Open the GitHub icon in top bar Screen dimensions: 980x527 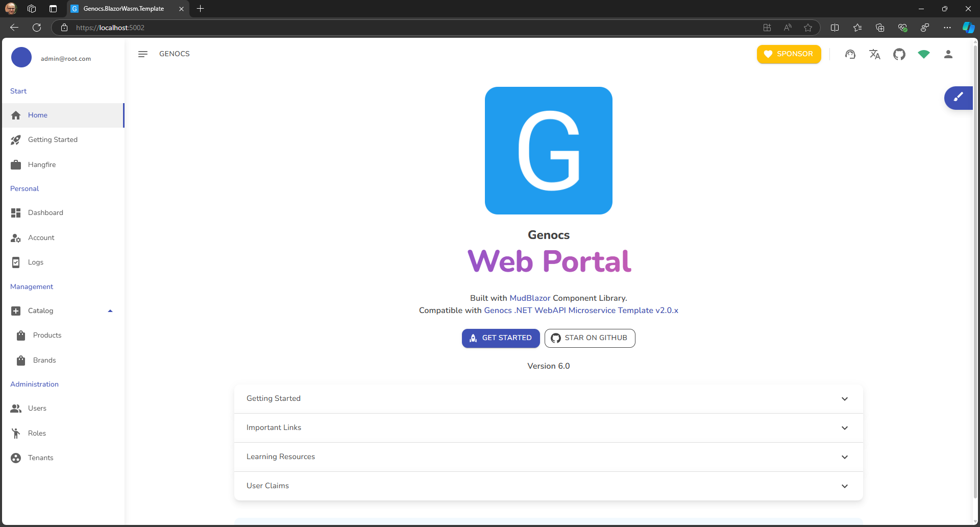click(899, 54)
